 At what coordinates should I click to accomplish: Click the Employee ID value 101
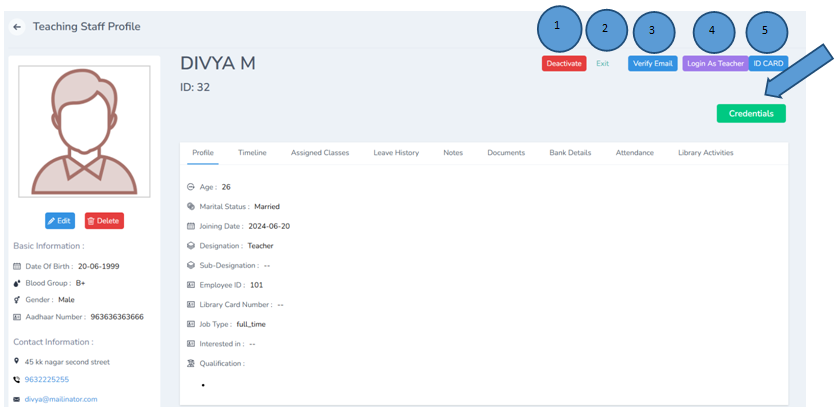[256, 285]
